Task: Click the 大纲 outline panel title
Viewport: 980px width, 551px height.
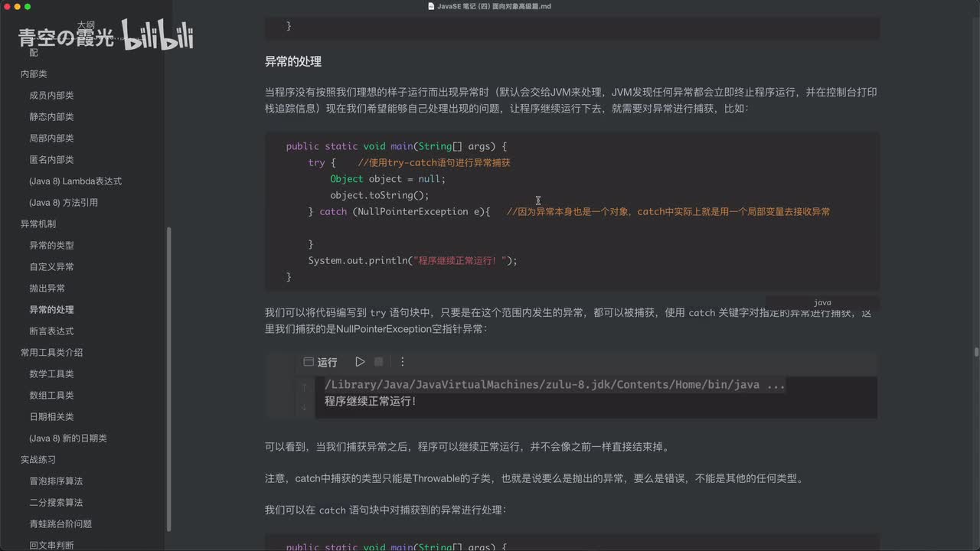Action: point(86,25)
